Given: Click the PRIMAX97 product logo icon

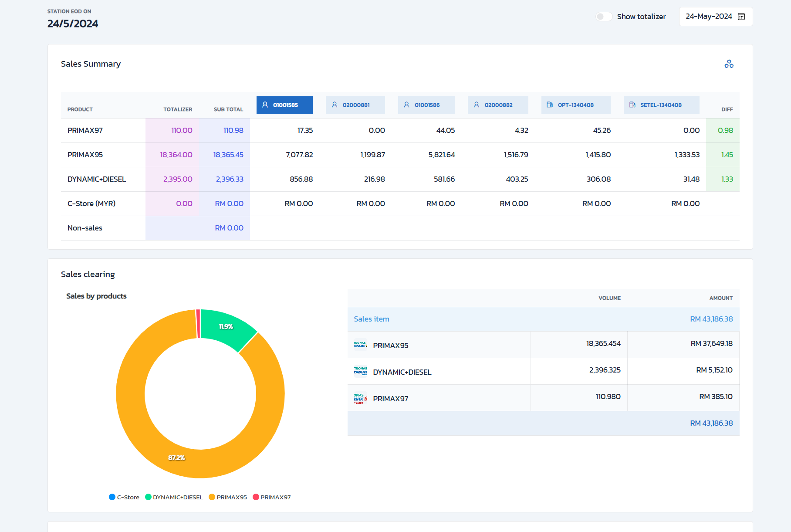Looking at the screenshot, I should [360, 398].
